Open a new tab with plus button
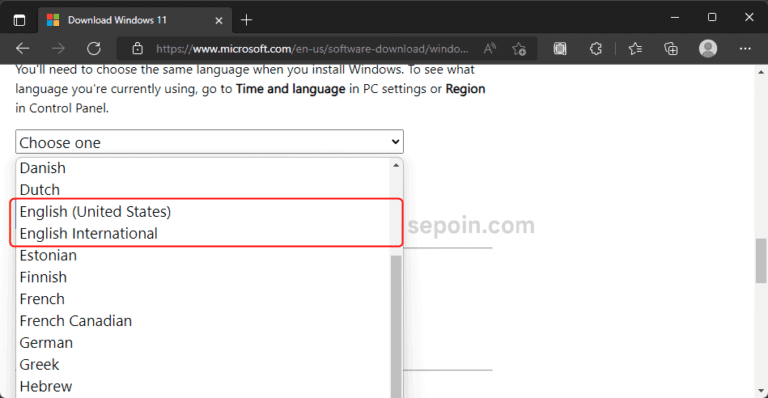Viewport: 768px width, 398px height. click(246, 20)
